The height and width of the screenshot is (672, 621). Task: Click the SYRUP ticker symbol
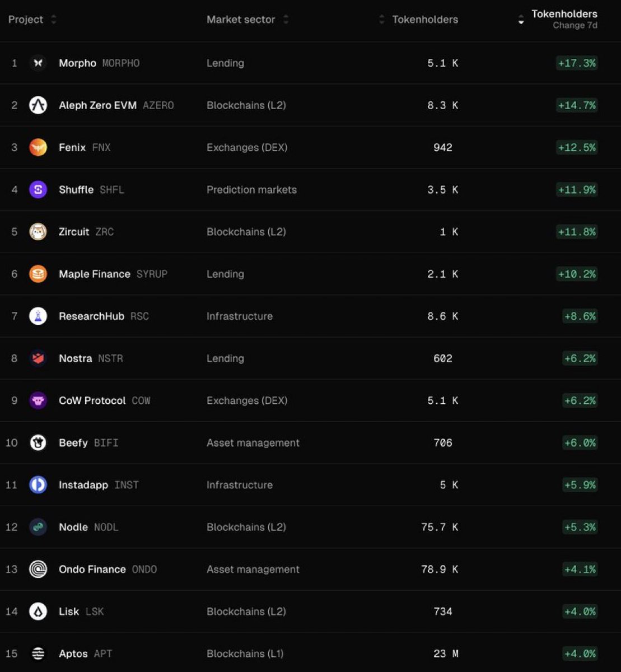tap(152, 274)
